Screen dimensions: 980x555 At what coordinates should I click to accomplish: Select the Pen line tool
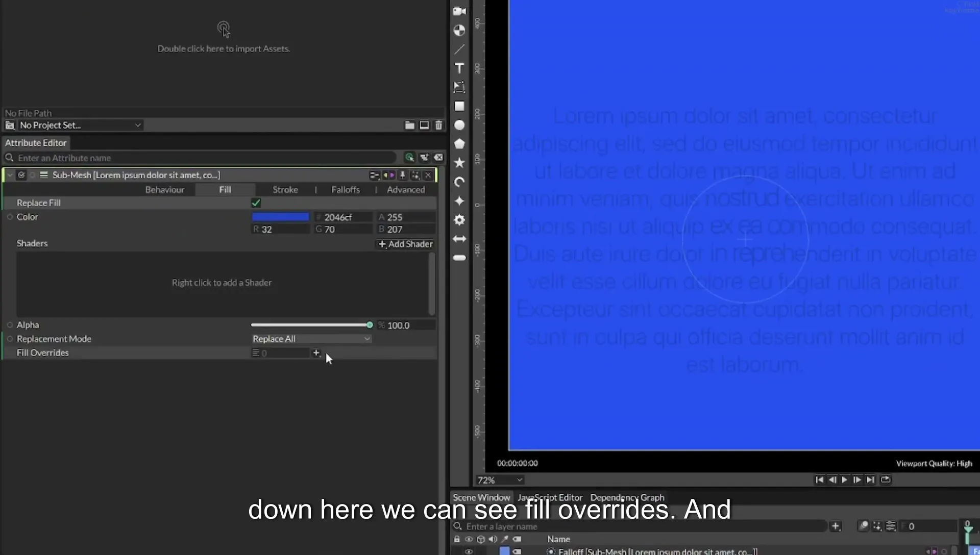tap(459, 49)
